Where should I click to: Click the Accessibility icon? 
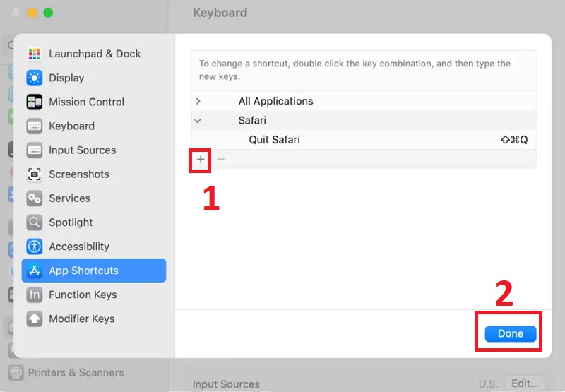coord(35,247)
